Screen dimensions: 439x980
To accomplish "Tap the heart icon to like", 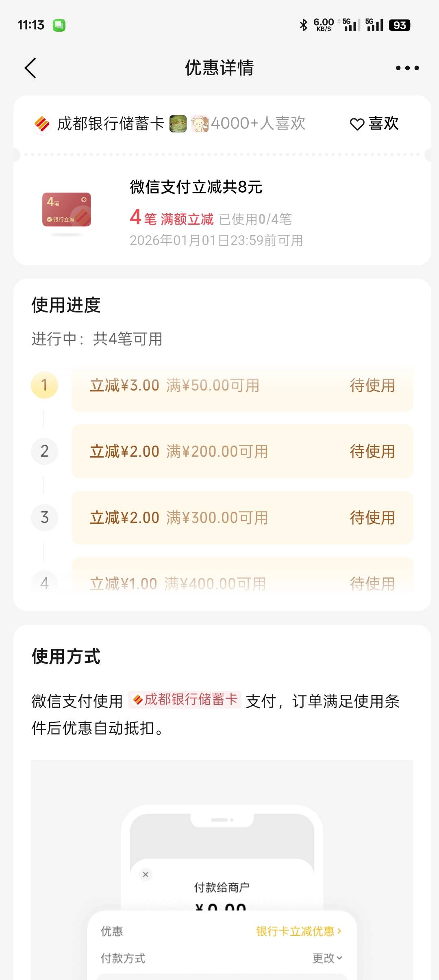I will 357,124.
